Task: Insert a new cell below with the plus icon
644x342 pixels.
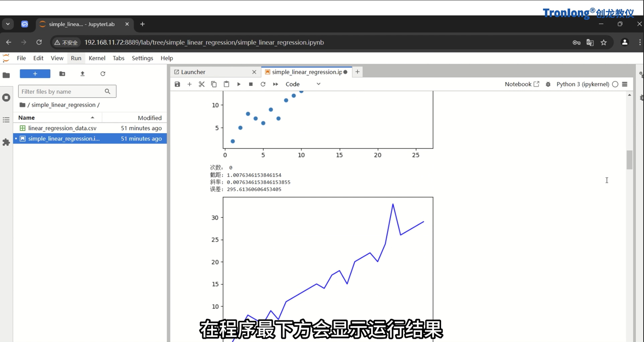Action: coord(189,84)
